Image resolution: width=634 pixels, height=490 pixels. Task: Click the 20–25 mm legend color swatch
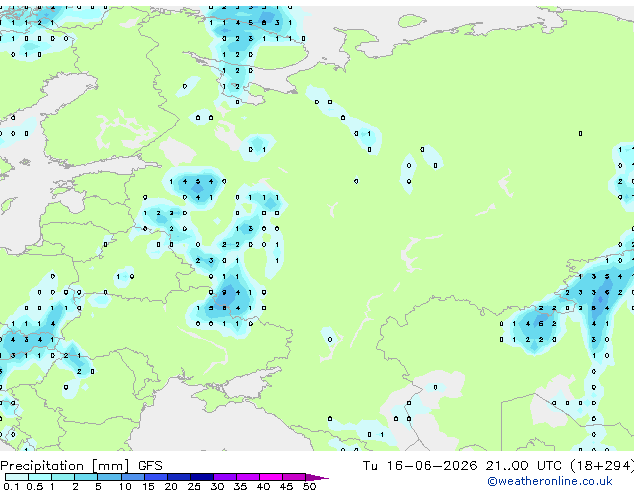(178, 477)
